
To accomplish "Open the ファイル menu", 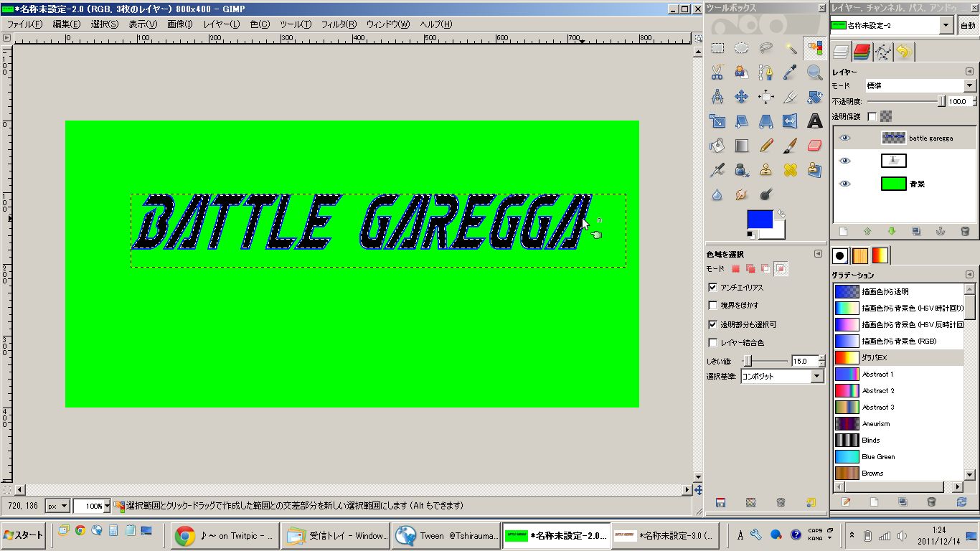I will (x=24, y=24).
